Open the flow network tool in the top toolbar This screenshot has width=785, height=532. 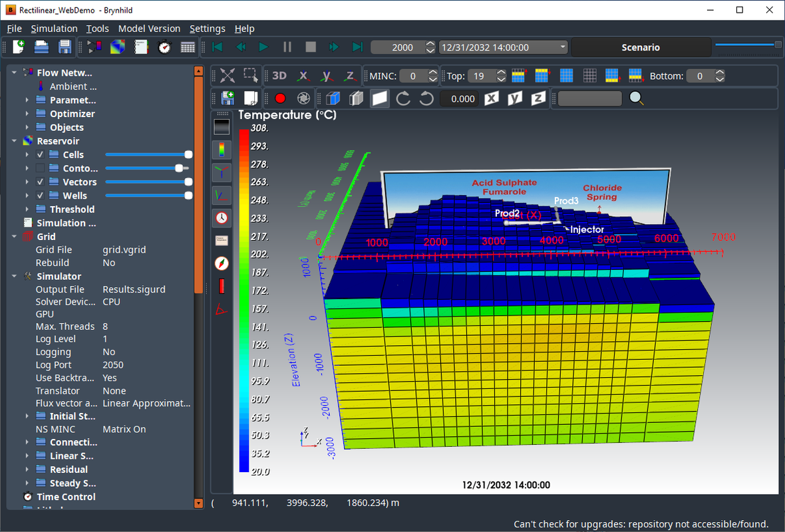[94, 47]
